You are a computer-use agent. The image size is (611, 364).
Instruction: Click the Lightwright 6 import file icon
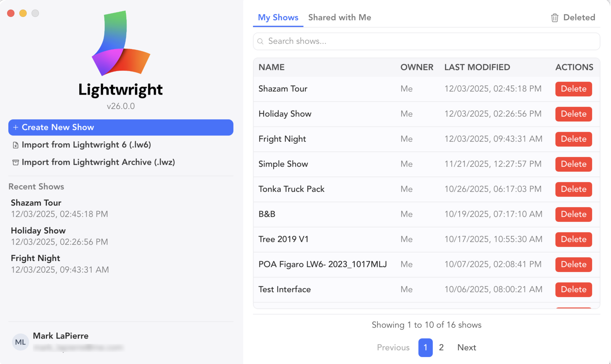pos(16,145)
